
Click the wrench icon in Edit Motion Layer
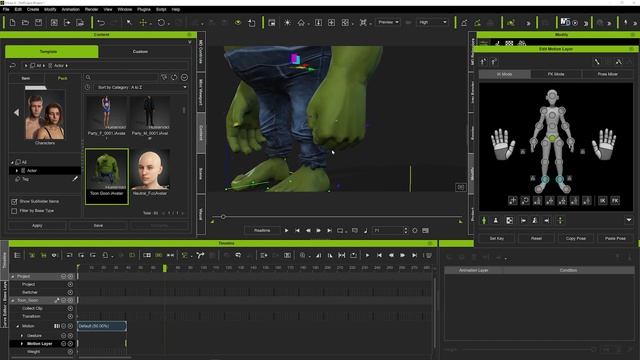(x=597, y=62)
